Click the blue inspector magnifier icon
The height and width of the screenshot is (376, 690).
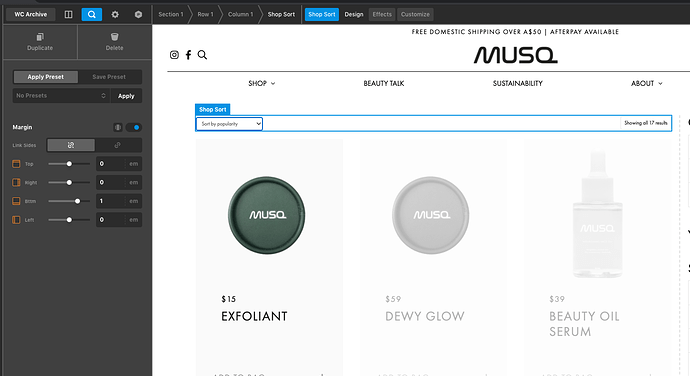pos(92,15)
